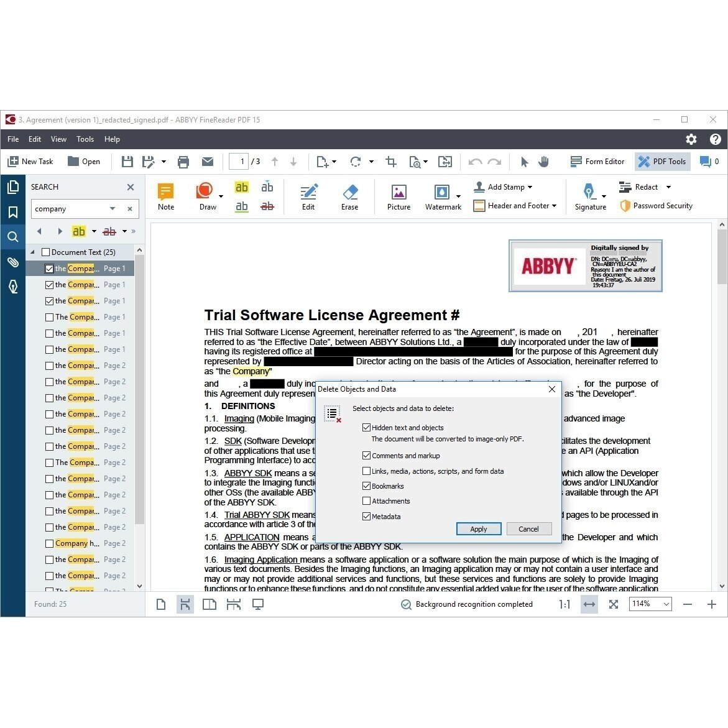728x728 pixels.
Task: Open the Help menu
Action: point(112,139)
